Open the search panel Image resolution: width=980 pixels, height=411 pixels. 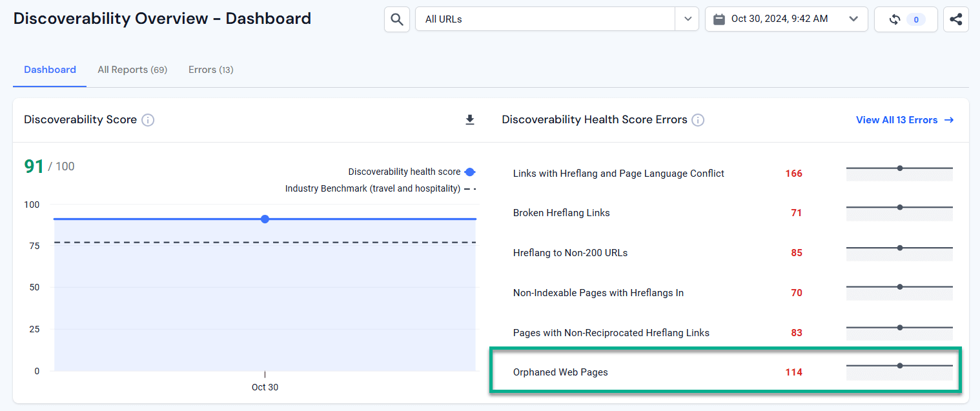point(396,19)
